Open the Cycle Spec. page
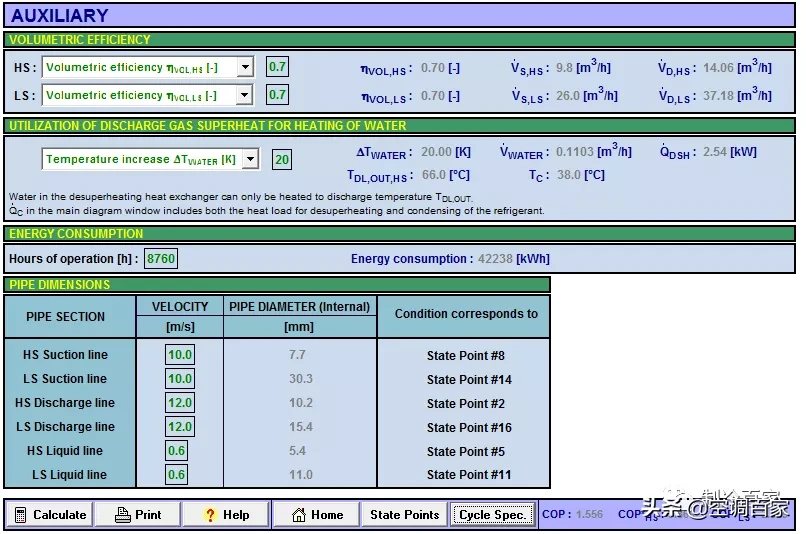The height and width of the screenshot is (534, 806). coord(492,514)
